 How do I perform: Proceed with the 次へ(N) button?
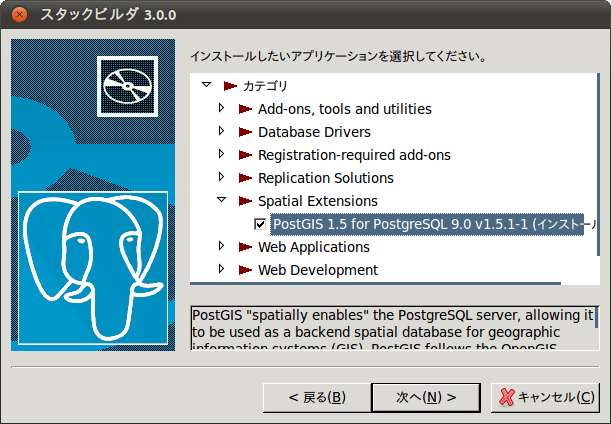pyautogui.click(x=426, y=398)
